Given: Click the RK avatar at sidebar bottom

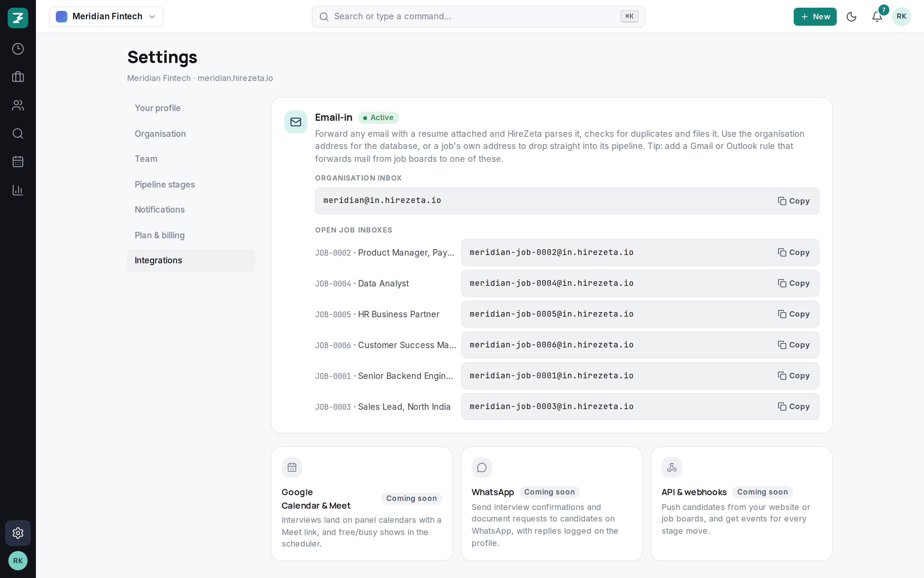Looking at the screenshot, I should 18,561.
